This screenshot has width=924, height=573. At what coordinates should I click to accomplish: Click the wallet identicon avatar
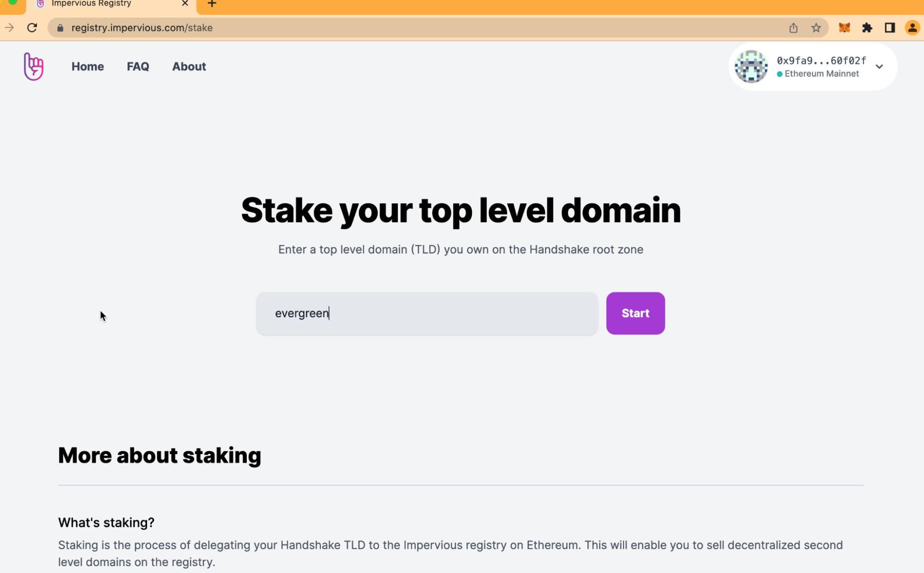pos(751,67)
